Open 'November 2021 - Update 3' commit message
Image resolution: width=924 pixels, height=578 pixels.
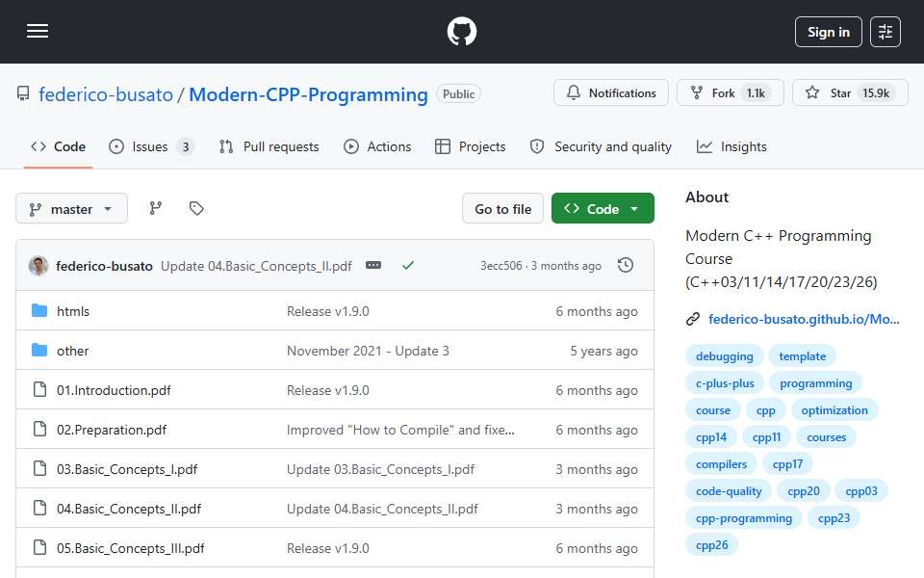pyautogui.click(x=368, y=351)
